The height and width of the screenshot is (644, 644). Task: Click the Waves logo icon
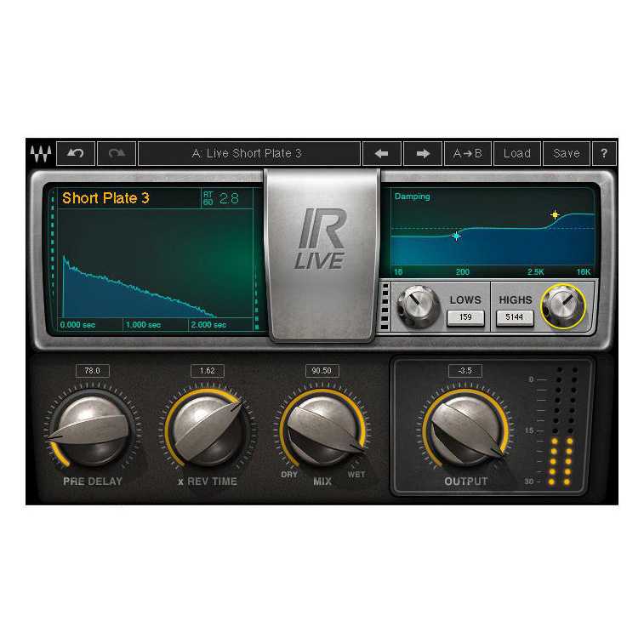coord(41,154)
